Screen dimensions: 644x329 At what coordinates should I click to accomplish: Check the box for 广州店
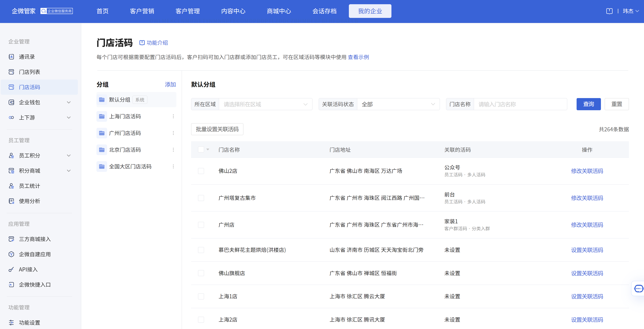201,225
